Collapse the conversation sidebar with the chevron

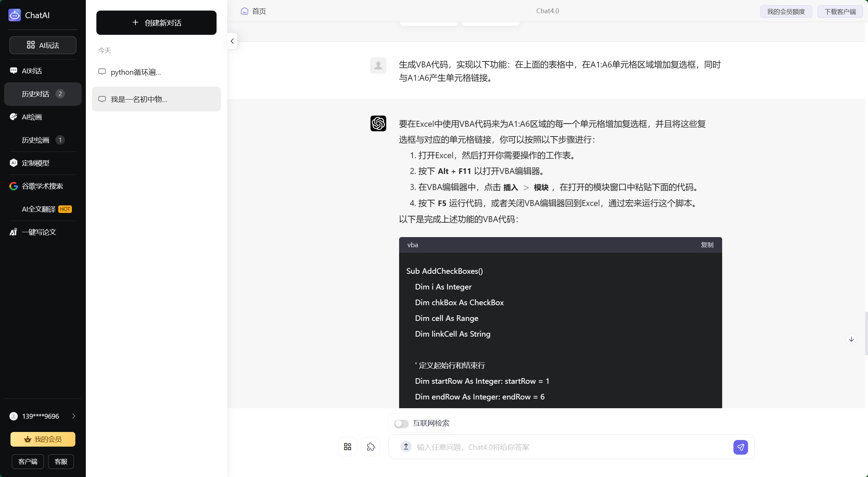coord(232,41)
